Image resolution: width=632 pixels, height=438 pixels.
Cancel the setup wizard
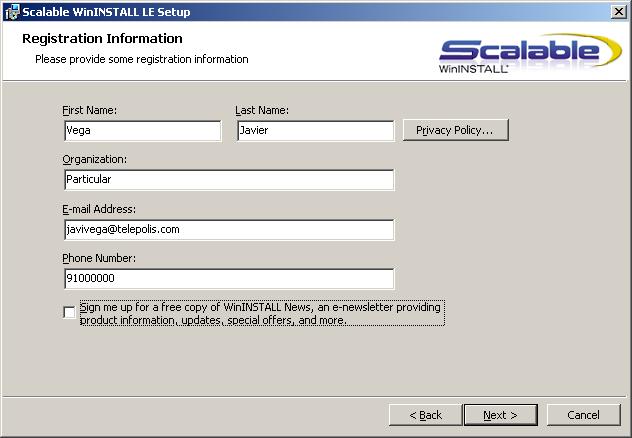click(583, 415)
